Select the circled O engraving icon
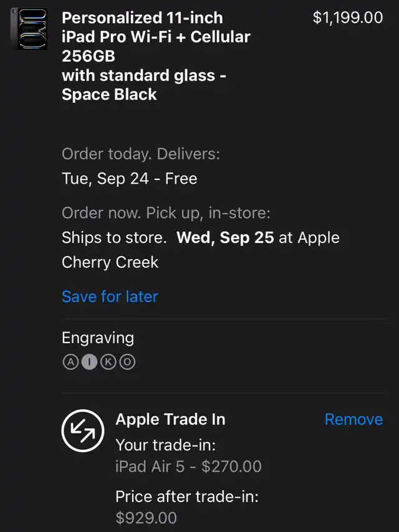The image size is (399, 532). pyautogui.click(x=127, y=362)
